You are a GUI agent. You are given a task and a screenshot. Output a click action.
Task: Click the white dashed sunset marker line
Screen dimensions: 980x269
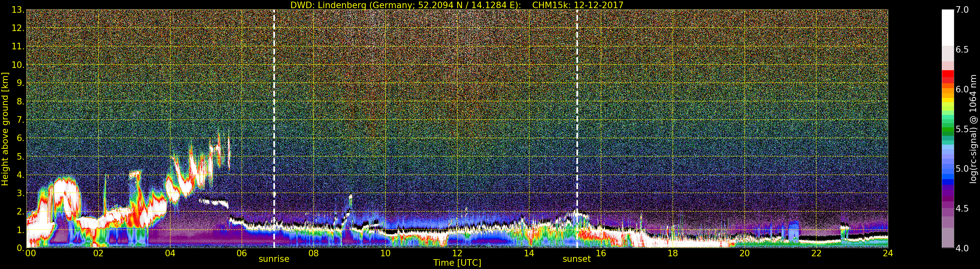pos(577,129)
